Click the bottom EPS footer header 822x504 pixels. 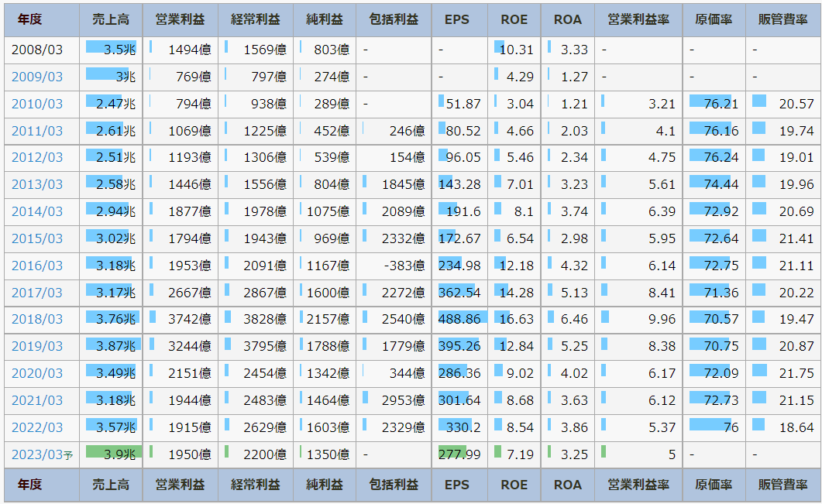tap(459, 485)
